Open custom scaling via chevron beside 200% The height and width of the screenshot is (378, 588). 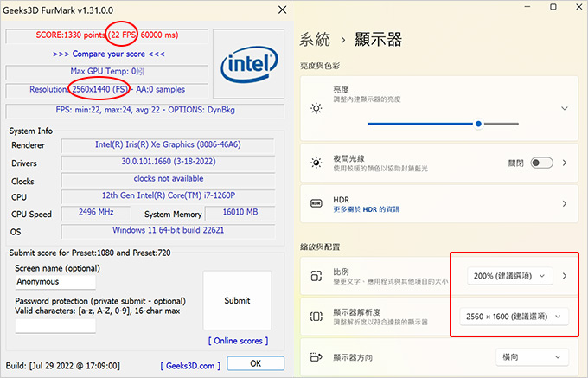[x=565, y=276]
